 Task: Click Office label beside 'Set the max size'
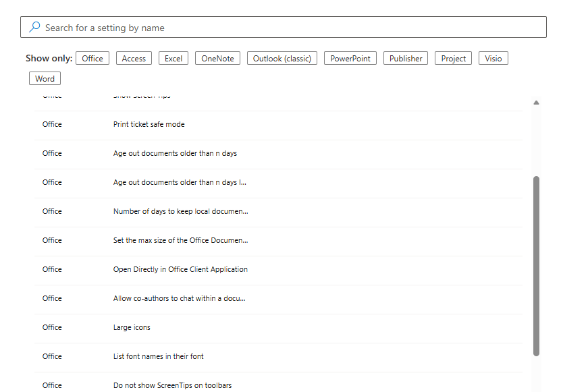point(52,240)
